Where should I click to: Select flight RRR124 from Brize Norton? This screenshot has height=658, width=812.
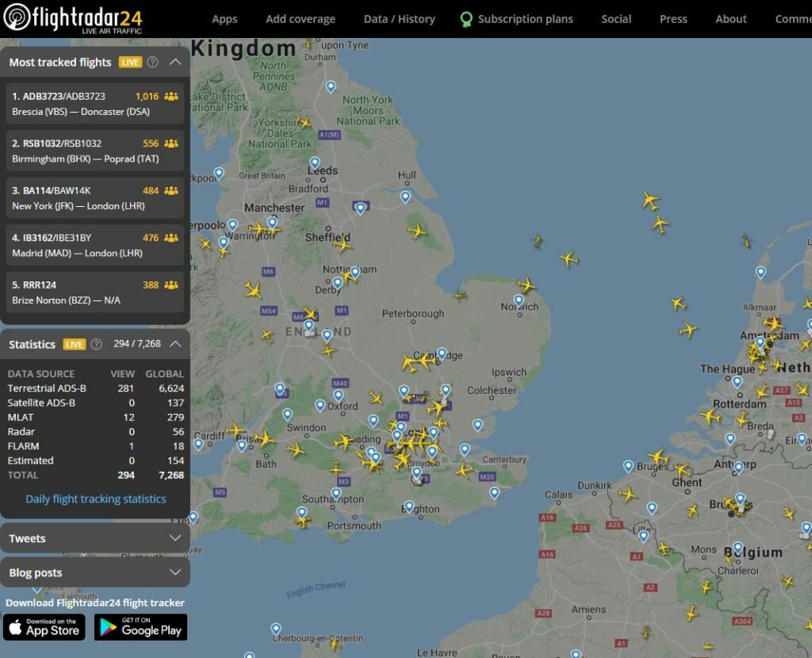(95, 292)
